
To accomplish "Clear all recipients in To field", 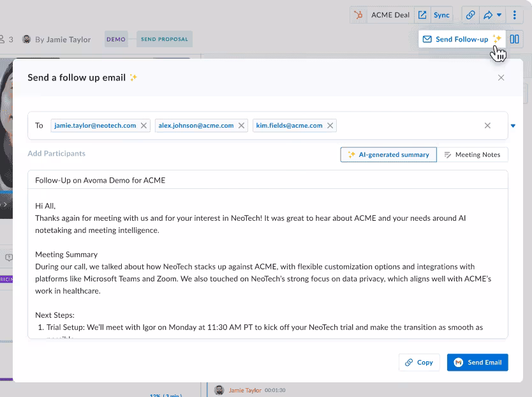I will coord(487,126).
